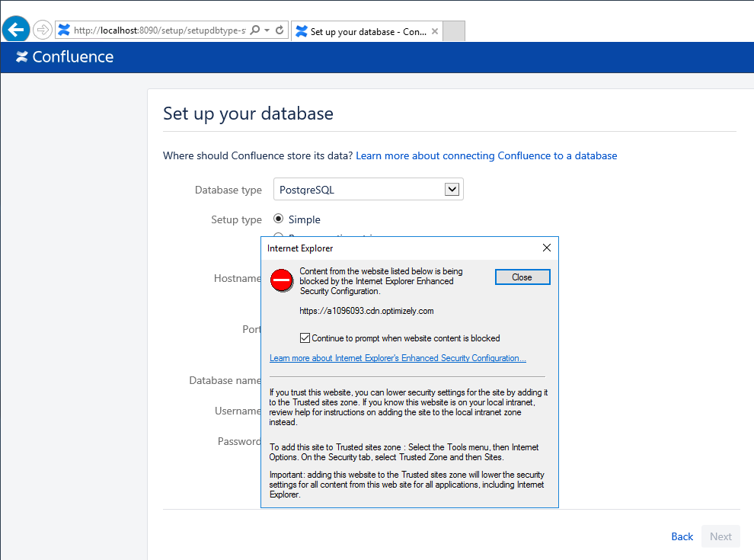
Task: Click the search magnifier in the address bar
Action: pos(255,30)
